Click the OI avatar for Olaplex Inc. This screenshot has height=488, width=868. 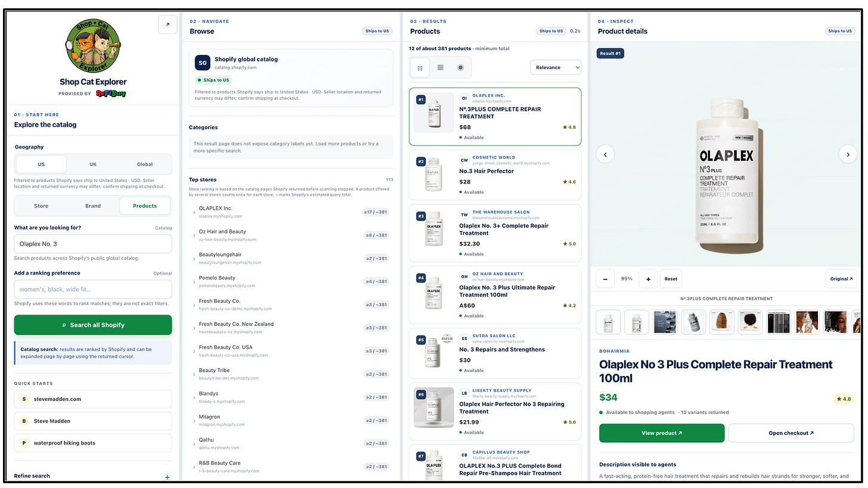click(464, 98)
